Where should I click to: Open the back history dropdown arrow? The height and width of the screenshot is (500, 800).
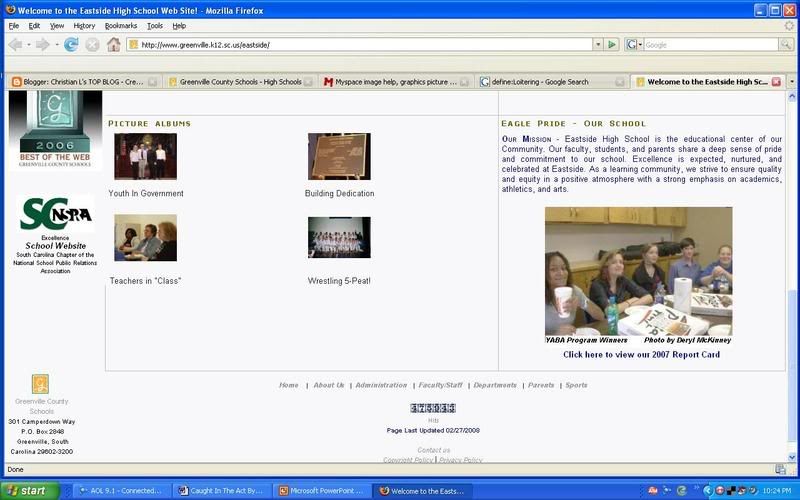coord(29,45)
